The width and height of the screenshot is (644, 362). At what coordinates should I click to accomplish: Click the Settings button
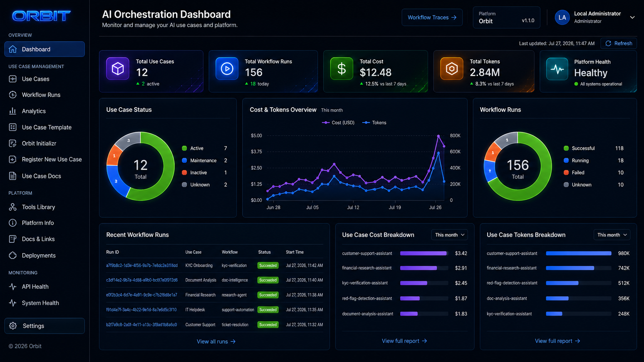coord(45,326)
